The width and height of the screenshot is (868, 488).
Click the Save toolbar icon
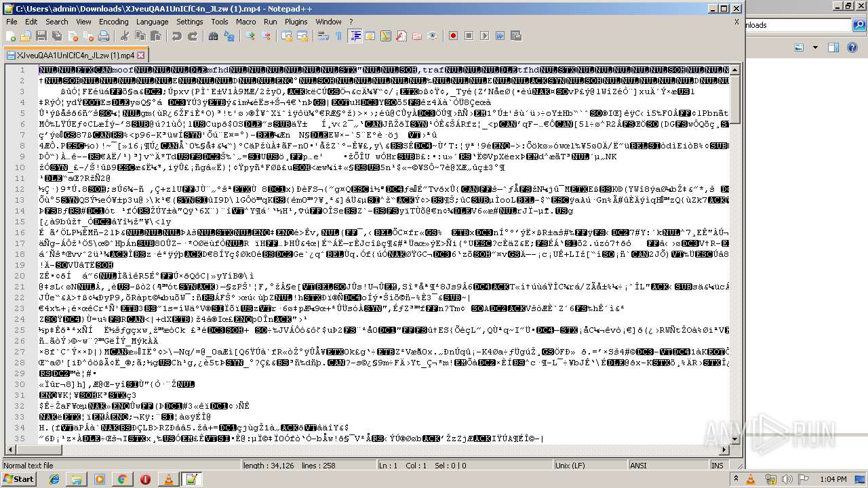pos(41,36)
